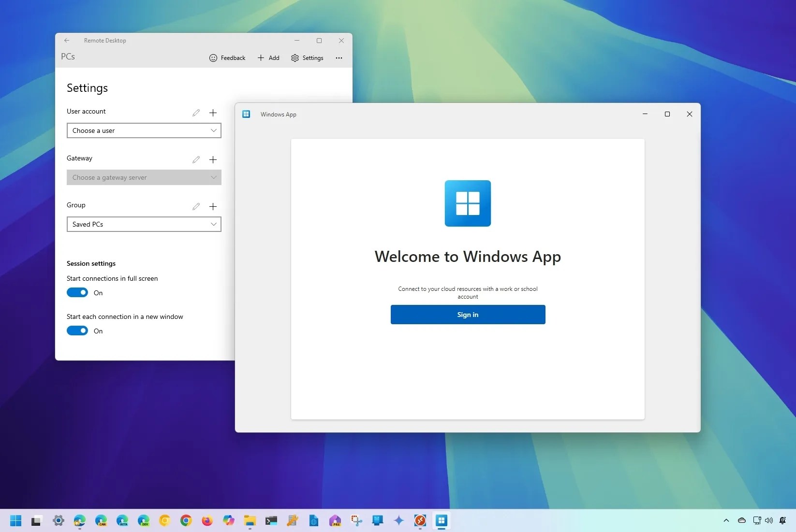Open the Settings gear in Remote Desktop toolbar
796x532 pixels.
(x=295, y=58)
